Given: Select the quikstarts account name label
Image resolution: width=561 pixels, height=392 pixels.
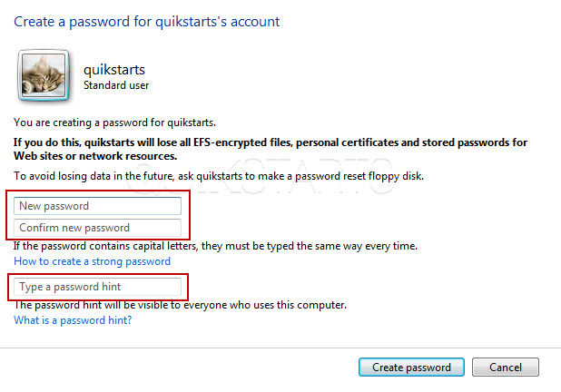Looking at the screenshot, I should (x=114, y=70).
